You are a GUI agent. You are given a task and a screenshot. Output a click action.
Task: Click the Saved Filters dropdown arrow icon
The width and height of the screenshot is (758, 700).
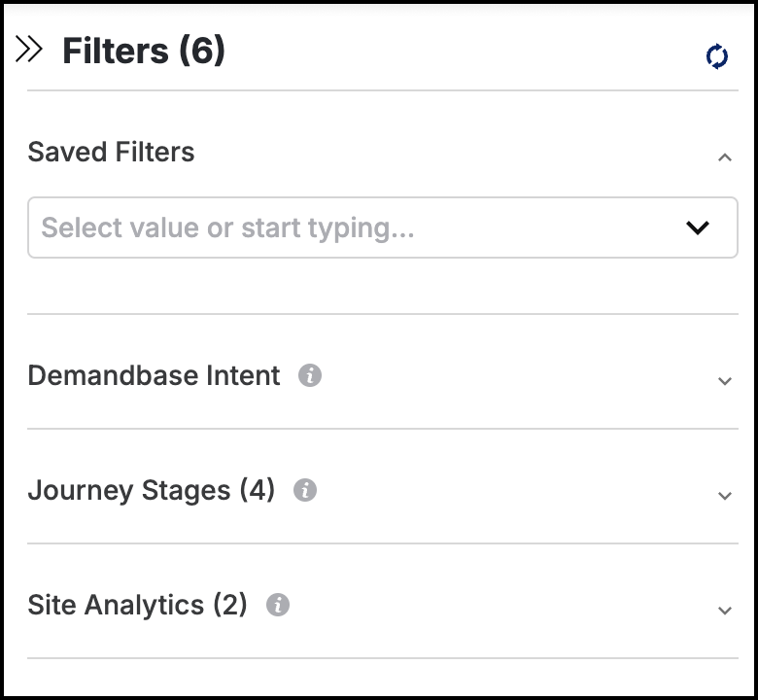pos(698,227)
